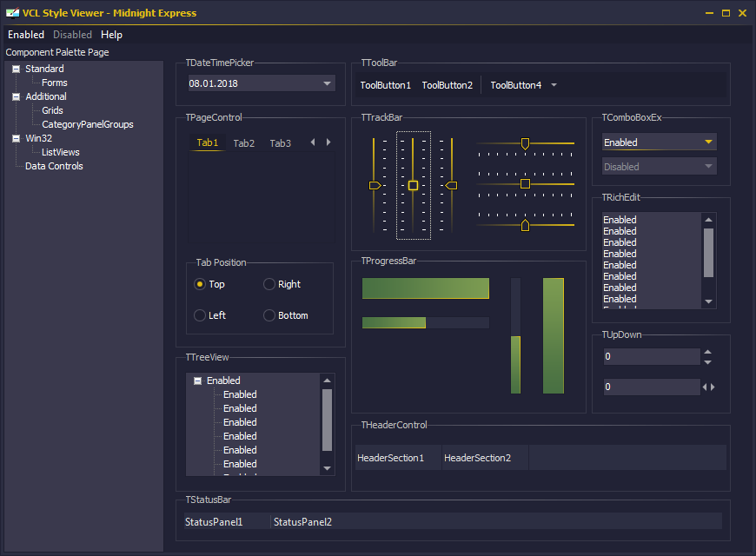756x556 pixels.
Task: Click the TRichEdit scrollbar thumb
Action: pyautogui.click(x=708, y=253)
